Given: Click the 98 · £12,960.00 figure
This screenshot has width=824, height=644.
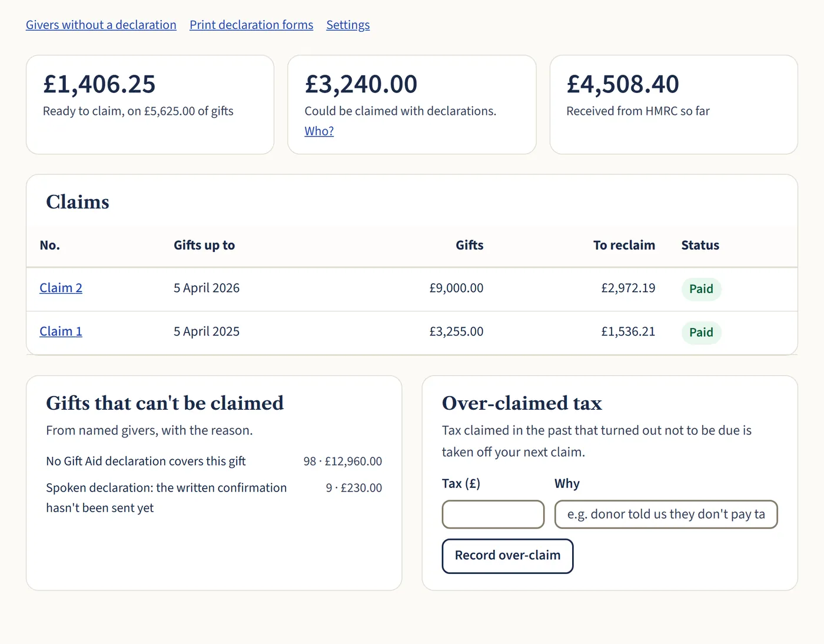Looking at the screenshot, I should pos(343,462).
